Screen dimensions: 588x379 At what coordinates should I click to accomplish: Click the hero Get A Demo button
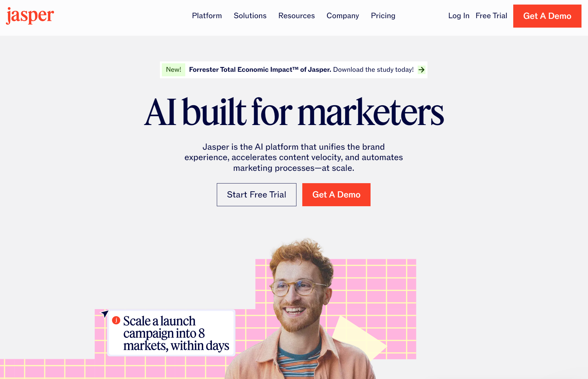336,195
